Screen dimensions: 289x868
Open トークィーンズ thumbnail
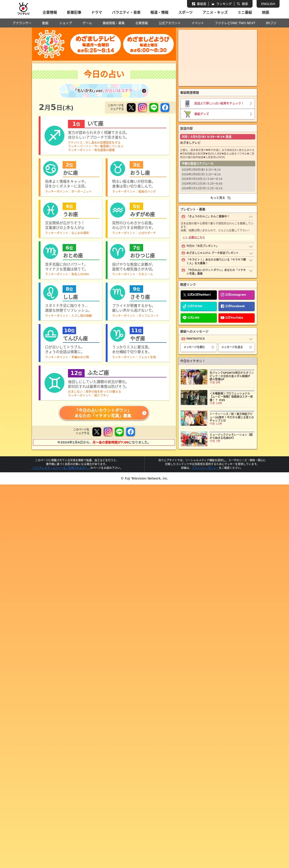click(194, 418)
